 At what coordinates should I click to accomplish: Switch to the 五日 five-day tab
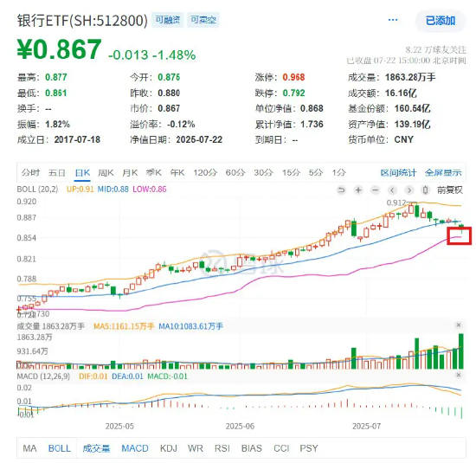(x=57, y=173)
